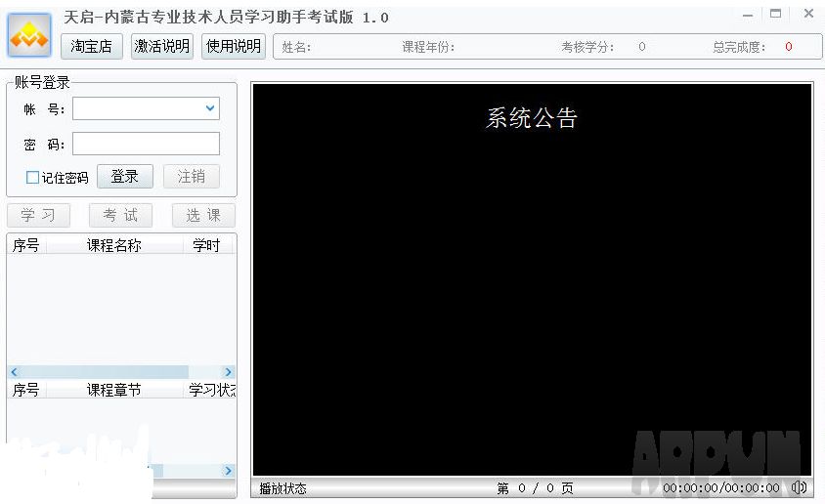Image resolution: width=825 pixels, height=504 pixels.
Task: Close the application window
Action: click(808, 14)
